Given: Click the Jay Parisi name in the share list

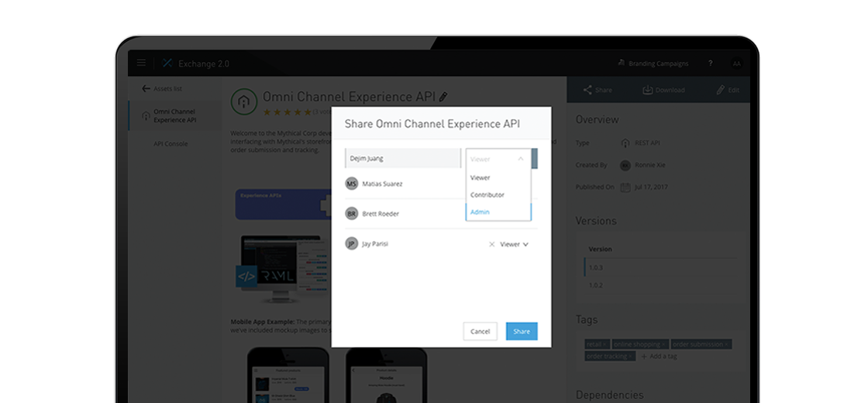Looking at the screenshot, I should click(375, 243).
